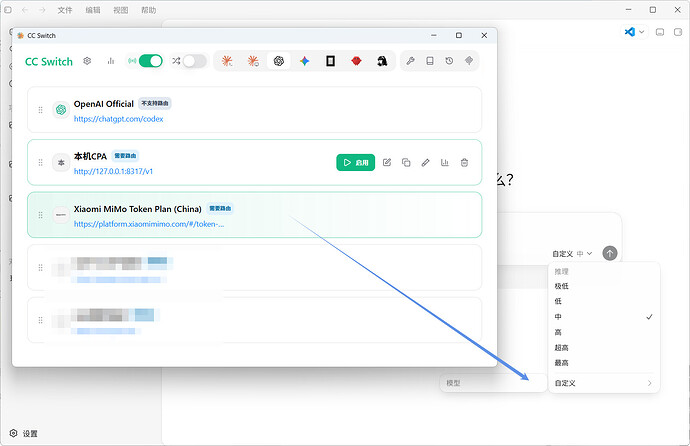Toggle the side panel layout icon

coord(678,32)
